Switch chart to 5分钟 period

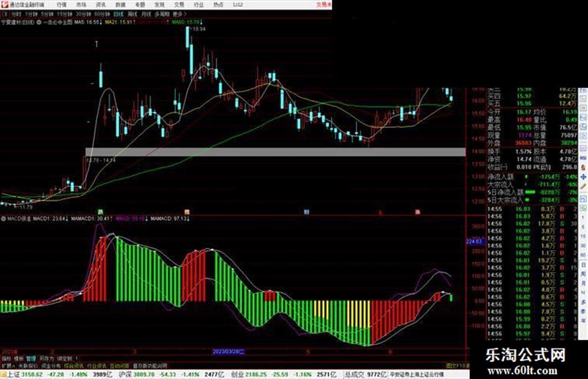pos(47,14)
